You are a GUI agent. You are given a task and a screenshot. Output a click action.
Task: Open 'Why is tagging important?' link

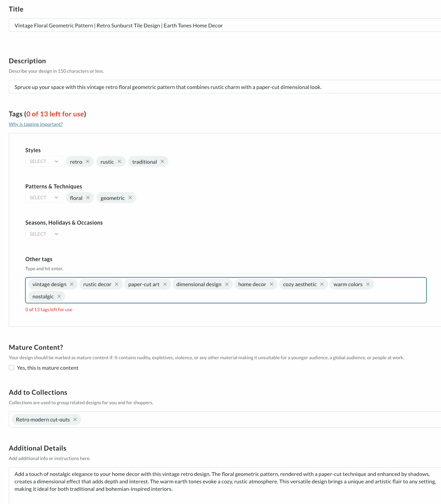point(36,124)
